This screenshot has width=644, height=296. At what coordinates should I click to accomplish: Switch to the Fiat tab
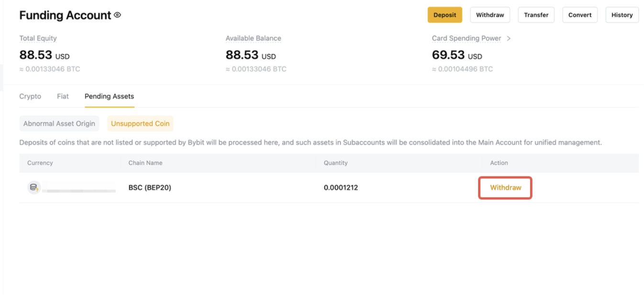[63, 96]
